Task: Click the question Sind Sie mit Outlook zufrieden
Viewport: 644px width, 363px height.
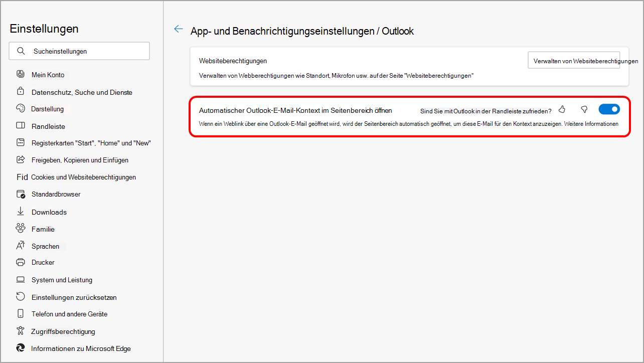Action: [486, 111]
